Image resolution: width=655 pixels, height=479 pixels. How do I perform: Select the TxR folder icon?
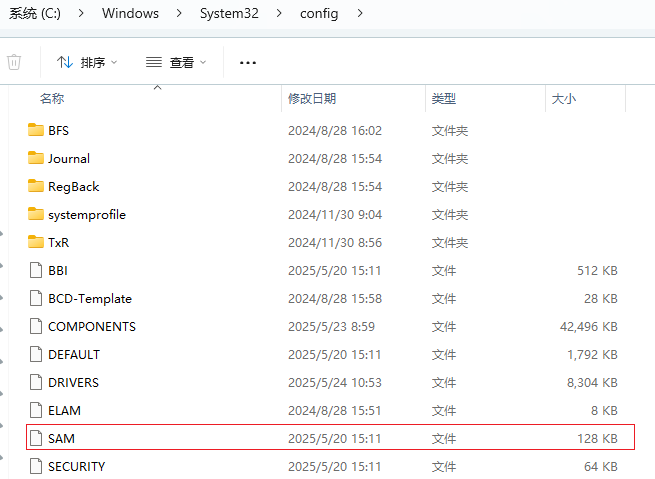(x=36, y=242)
